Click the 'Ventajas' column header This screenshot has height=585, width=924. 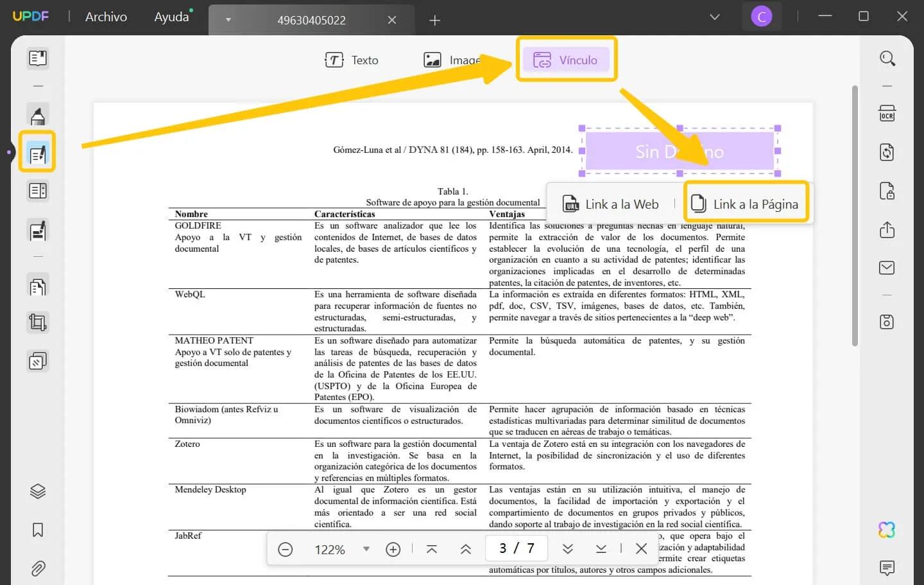(x=507, y=214)
